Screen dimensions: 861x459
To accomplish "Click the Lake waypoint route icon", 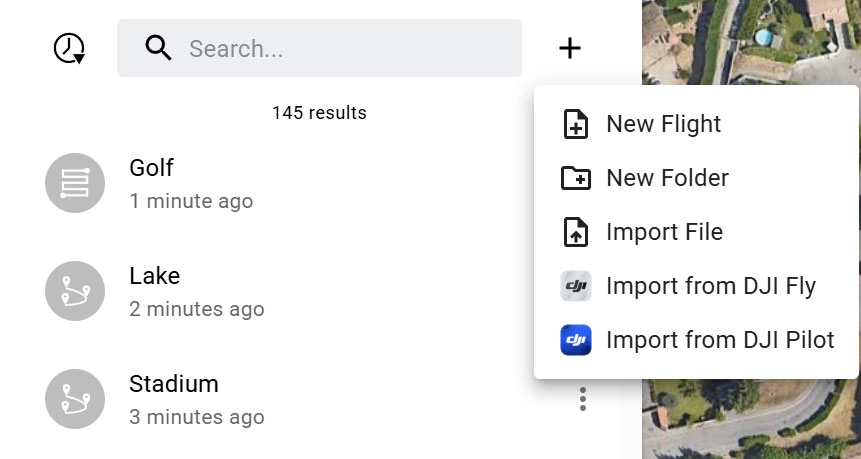I will pyautogui.click(x=75, y=291).
